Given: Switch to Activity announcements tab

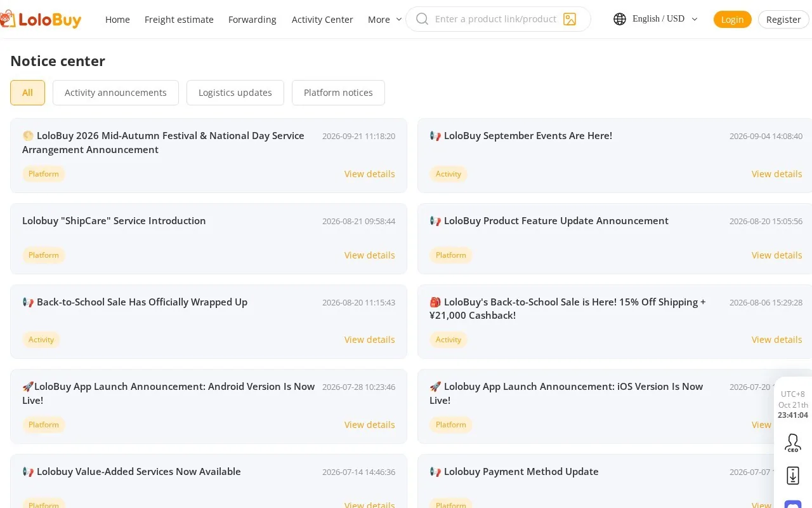Looking at the screenshot, I should click(x=115, y=93).
